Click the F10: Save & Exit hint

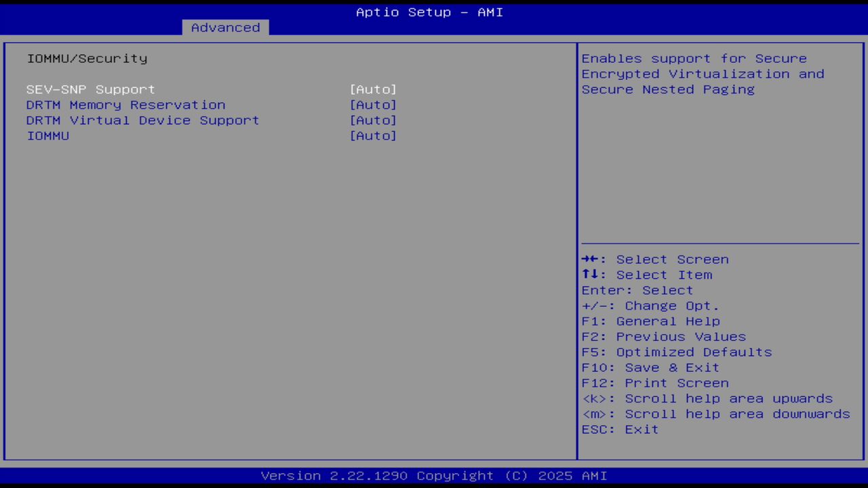(x=650, y=368)
